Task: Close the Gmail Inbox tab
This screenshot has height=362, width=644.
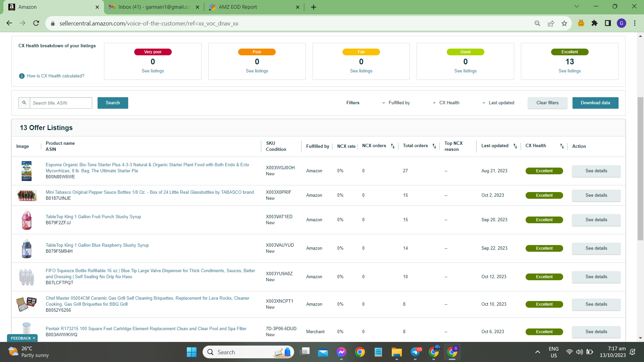Action: (x=198, y=7)
